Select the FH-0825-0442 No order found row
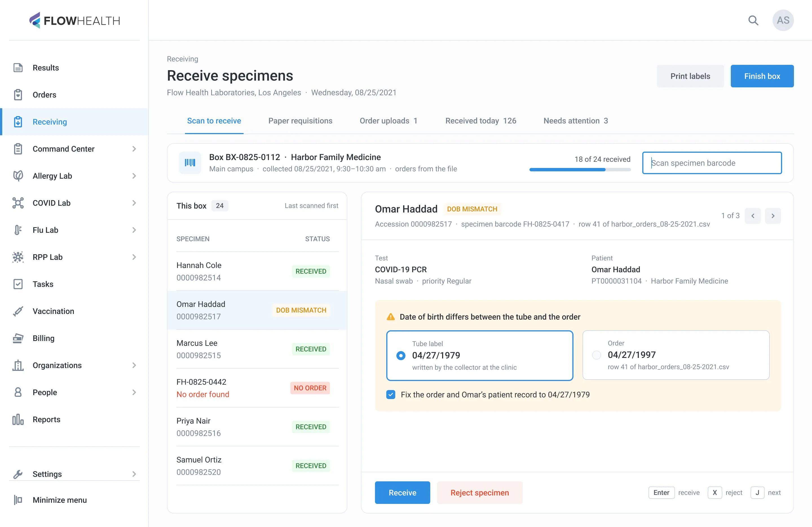The image size is (812, 527). pos(257,388)
